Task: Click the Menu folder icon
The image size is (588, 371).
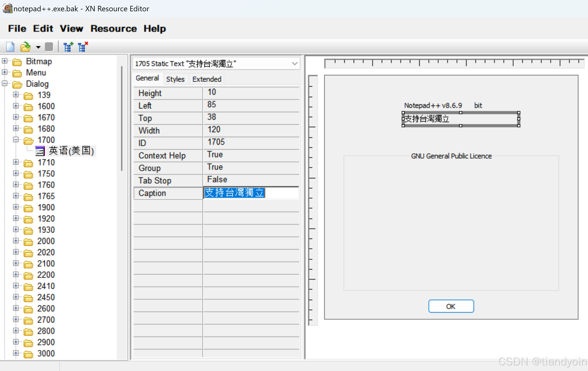Action: click(x=17, y=73)
